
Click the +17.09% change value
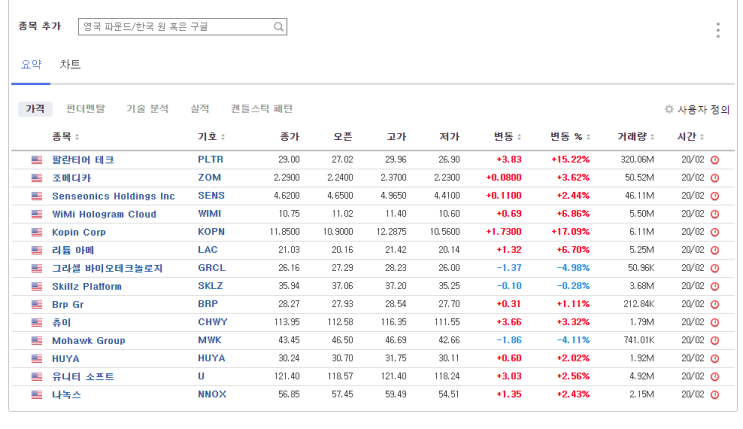pyautogui.click(x=571, y=232)
